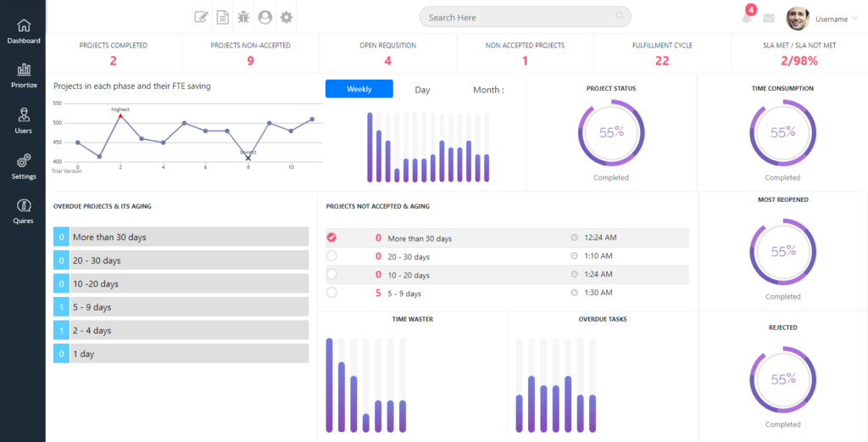Open the Quires sidebar link
The height and width of the screenshot is (442, 868).
tap(23, 211)
